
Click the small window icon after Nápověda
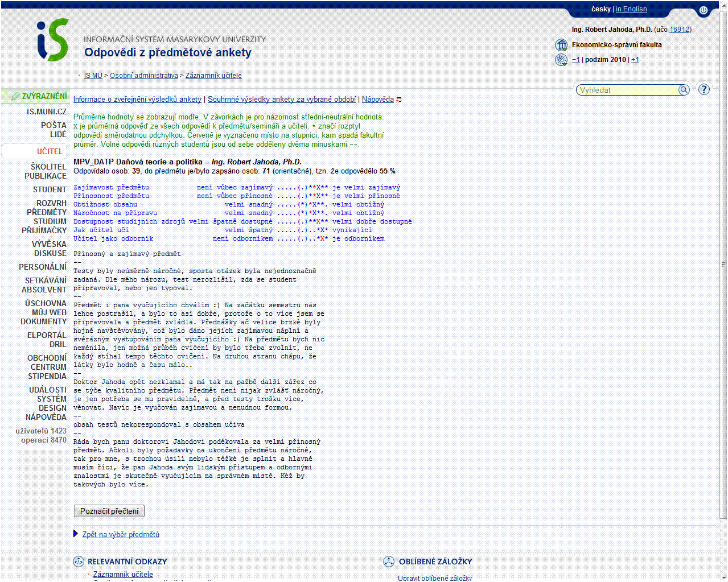pyautogui.click(x=399, y=100)
